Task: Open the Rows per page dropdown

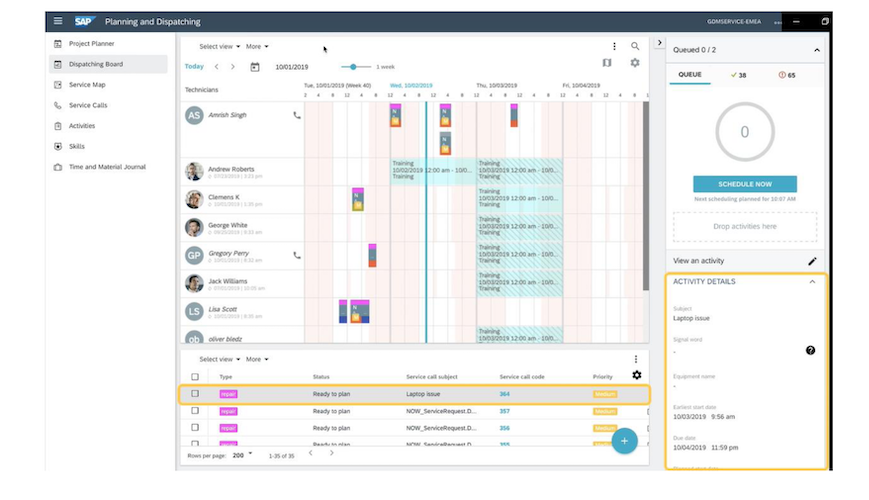Action: 242,454
